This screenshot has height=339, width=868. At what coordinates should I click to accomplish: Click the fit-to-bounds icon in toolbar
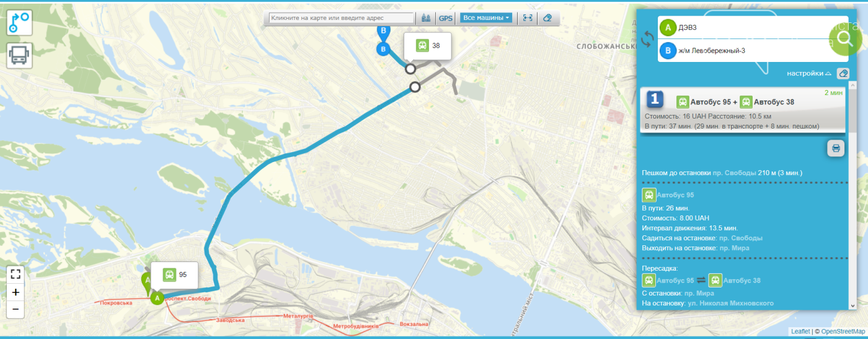528,18
